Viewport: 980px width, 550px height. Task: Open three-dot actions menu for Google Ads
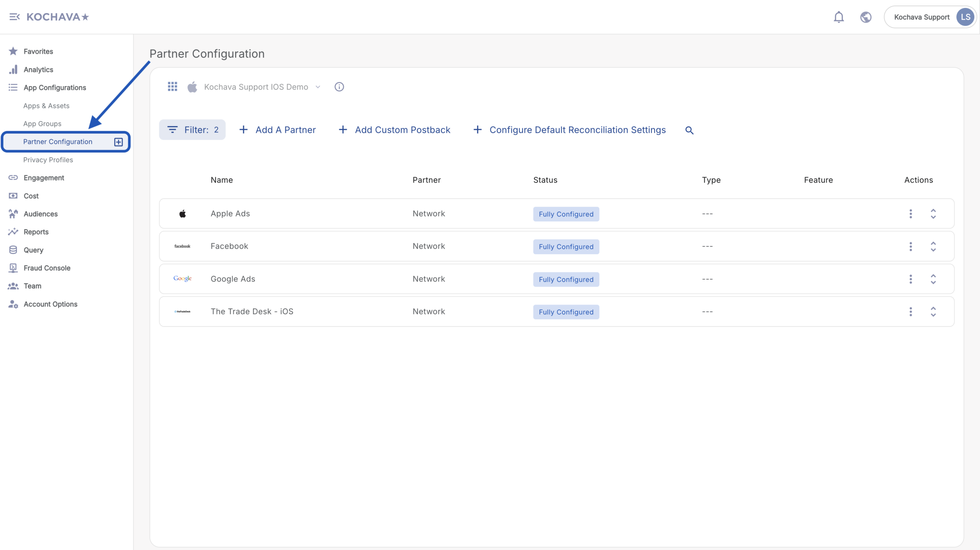911,279
